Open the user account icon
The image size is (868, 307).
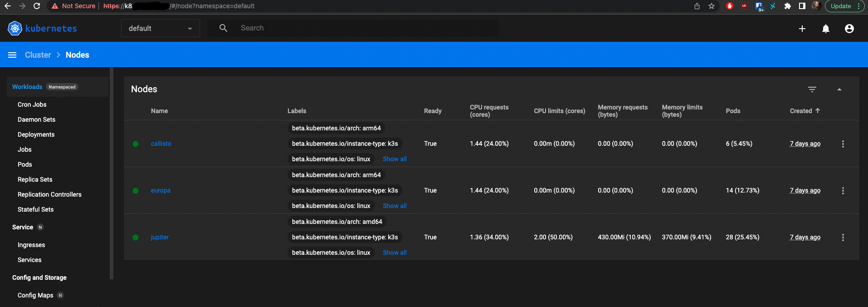tap(849, 29)
